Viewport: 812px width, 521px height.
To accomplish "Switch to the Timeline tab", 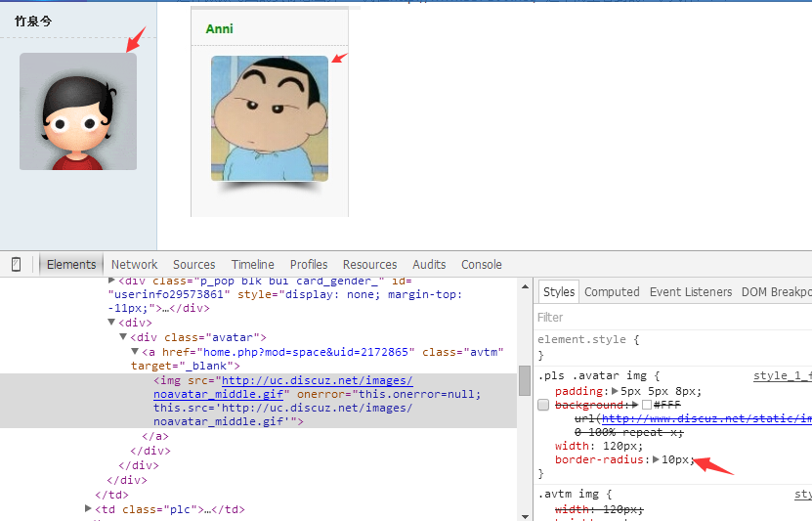I will click(252, 264).
